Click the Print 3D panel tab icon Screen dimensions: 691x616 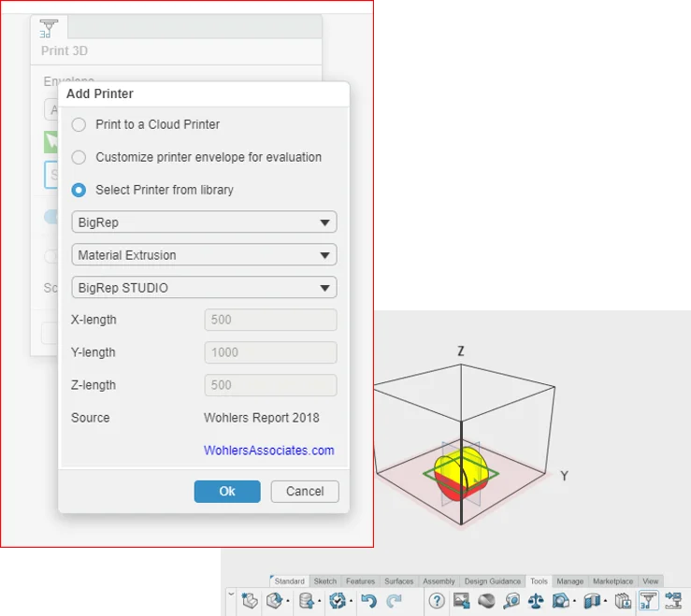click(x=50, y=27)
